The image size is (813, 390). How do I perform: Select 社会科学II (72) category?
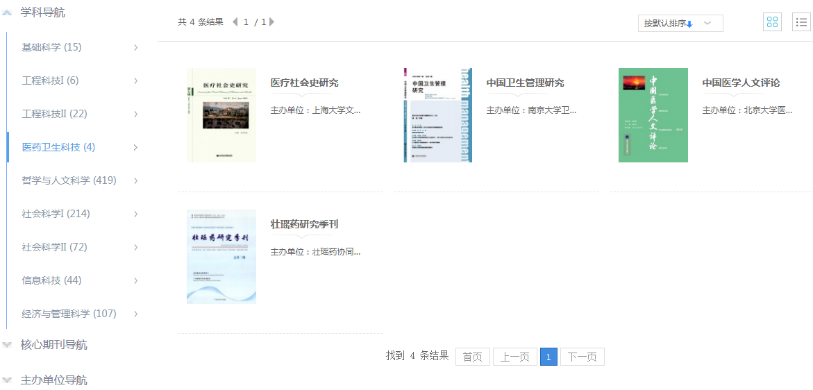[x=54, y=247]
